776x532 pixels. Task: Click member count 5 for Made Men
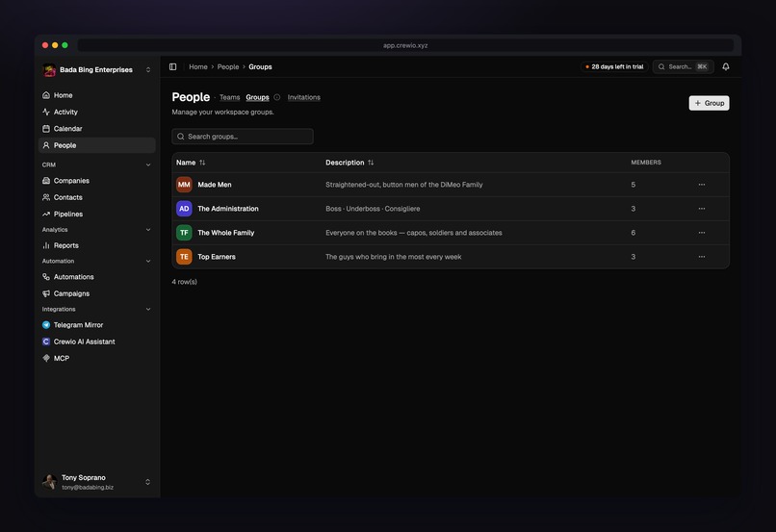click(x=633, y=185)
